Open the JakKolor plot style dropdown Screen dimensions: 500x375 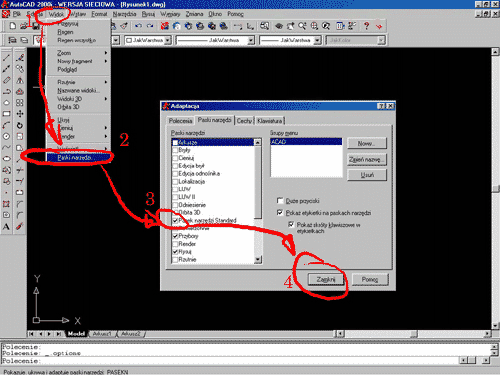tap(381, 40)
